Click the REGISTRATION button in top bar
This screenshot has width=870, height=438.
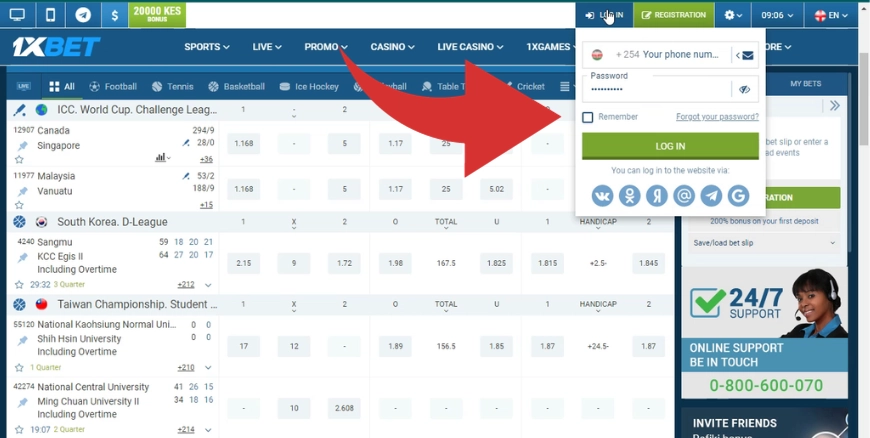coord(674,15)
